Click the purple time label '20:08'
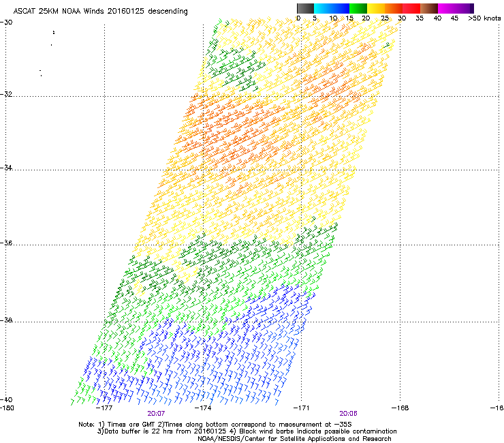This screenshot has width=504, height=443. coord(349,414)
